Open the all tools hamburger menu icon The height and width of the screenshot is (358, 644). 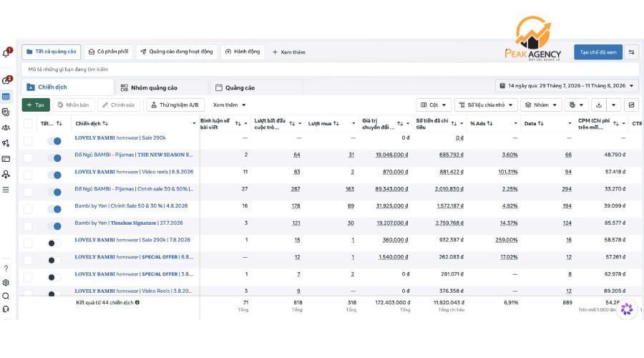[x=6, y=190]
